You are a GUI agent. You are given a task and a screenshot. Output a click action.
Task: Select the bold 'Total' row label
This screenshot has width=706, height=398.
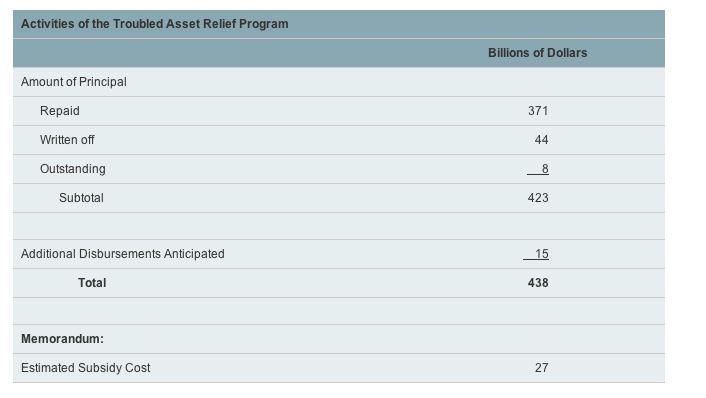click(x=92, y=283)
